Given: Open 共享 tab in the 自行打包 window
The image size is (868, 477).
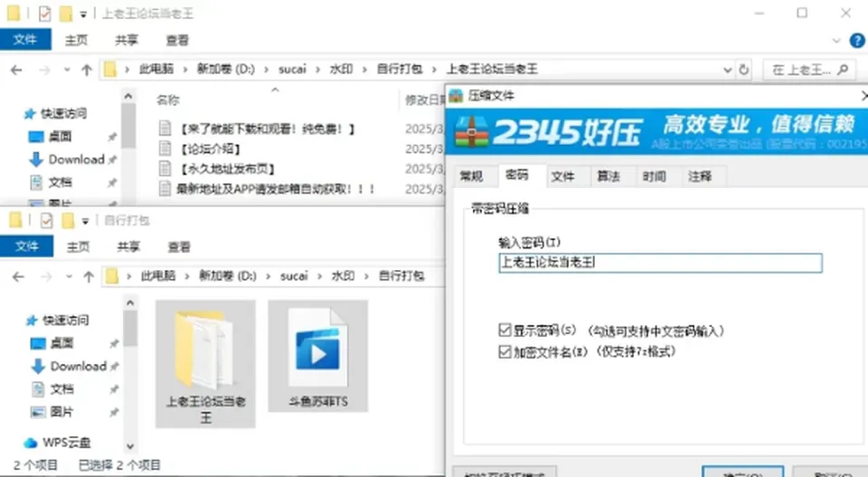Looking at the screenshot, I should pos(128,247).
